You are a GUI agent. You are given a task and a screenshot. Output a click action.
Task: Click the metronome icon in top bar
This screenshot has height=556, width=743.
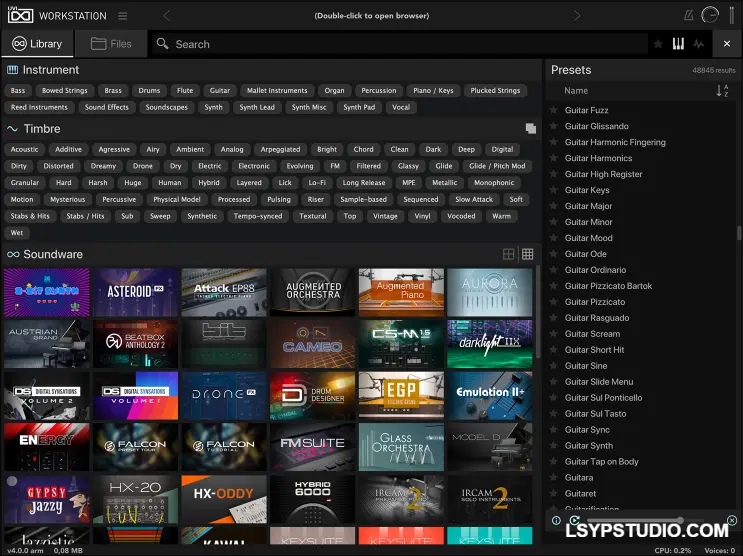pyautogui.click(x=687, y=16)
